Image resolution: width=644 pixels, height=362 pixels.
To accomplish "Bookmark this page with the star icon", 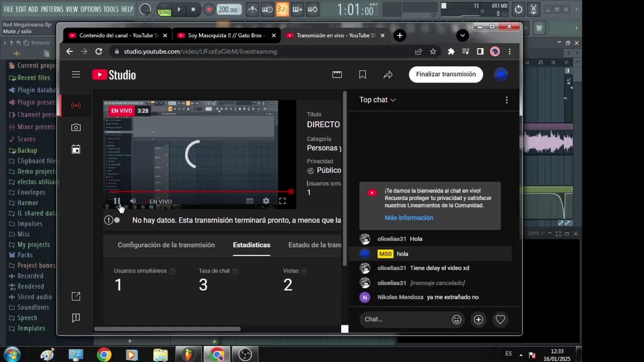I will pos(433,51).
